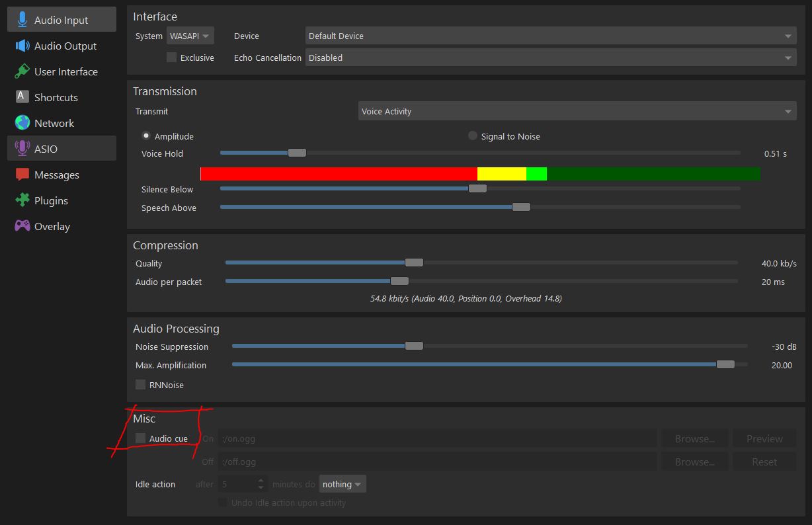Viewport: 812px width, 525px height.
Task: Click the Reset button
Action: point(764,462)
